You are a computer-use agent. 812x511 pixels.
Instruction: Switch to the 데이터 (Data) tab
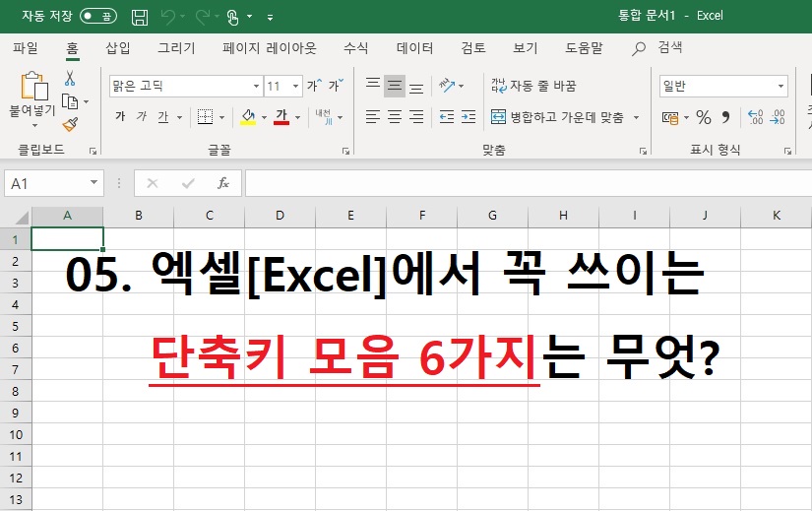[x=414, y=47]
